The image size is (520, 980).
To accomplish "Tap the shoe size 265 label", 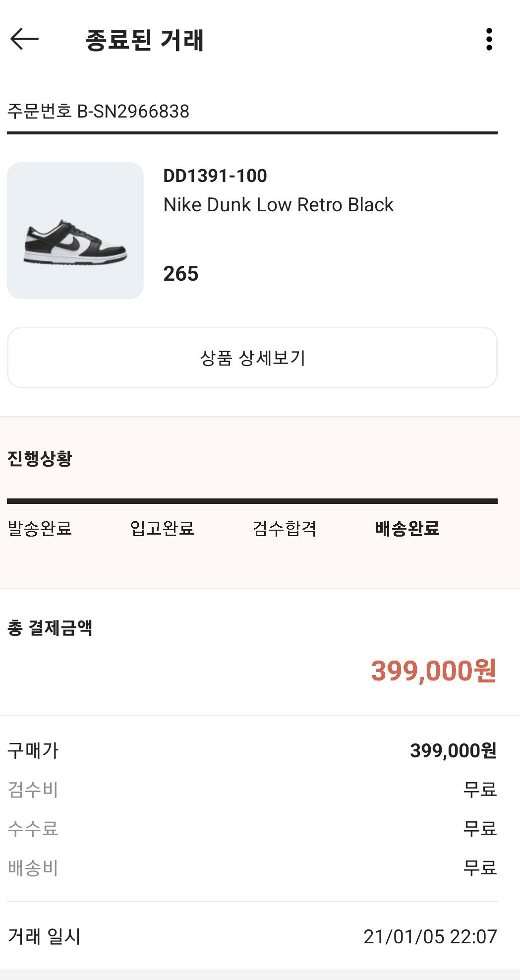I will coord(181,274).
